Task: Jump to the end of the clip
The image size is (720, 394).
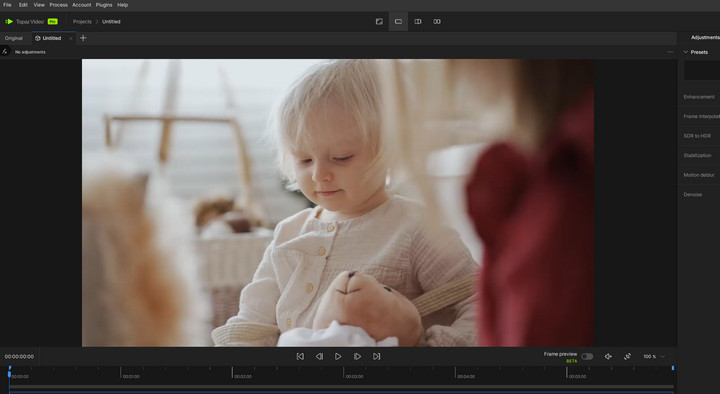Action: tap(377, 356)
